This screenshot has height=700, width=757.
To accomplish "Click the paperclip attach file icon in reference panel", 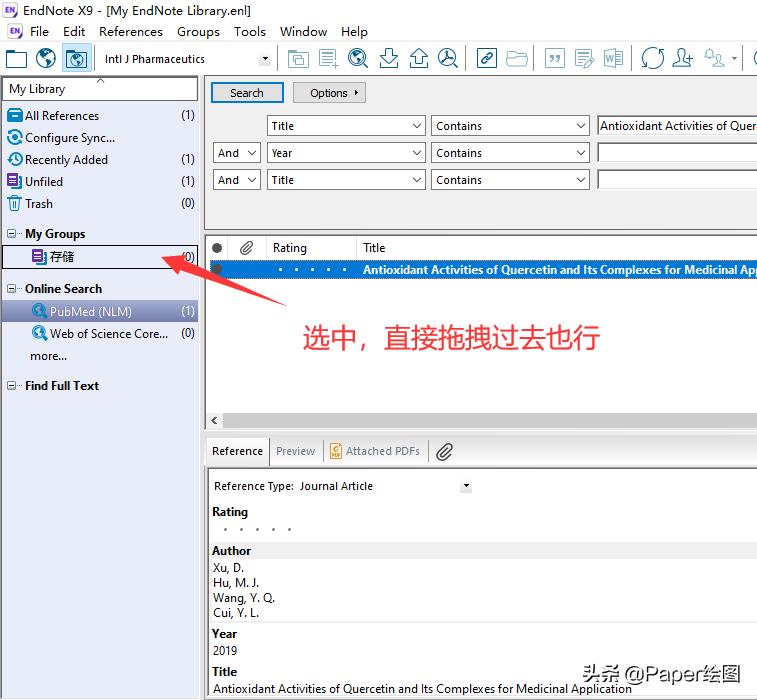I will [444, 451].
